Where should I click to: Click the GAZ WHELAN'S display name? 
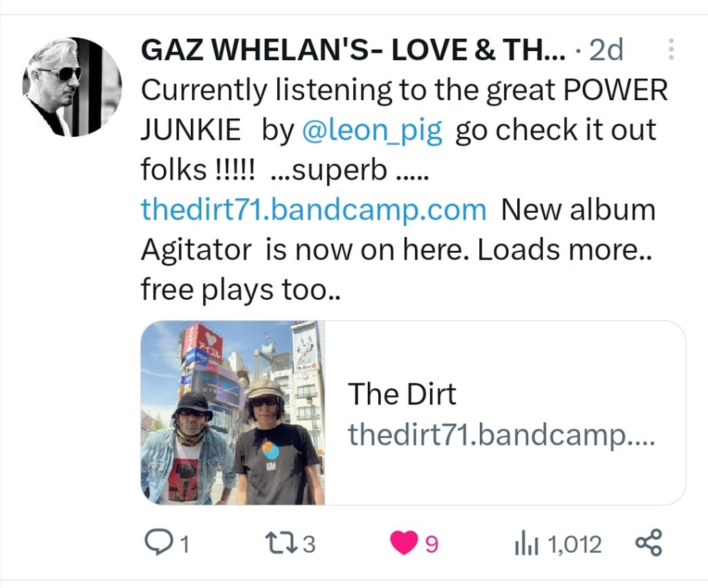[353, 50]
